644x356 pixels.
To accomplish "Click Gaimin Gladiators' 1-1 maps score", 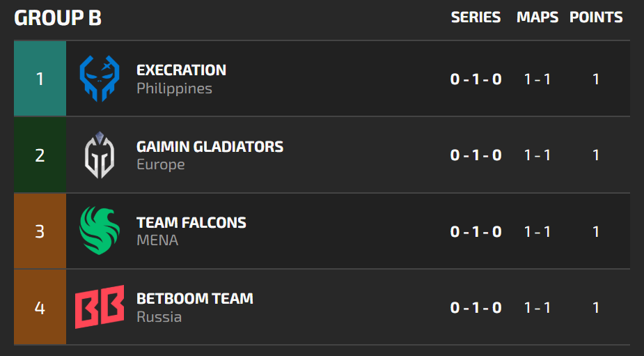I will coord(537,155).
